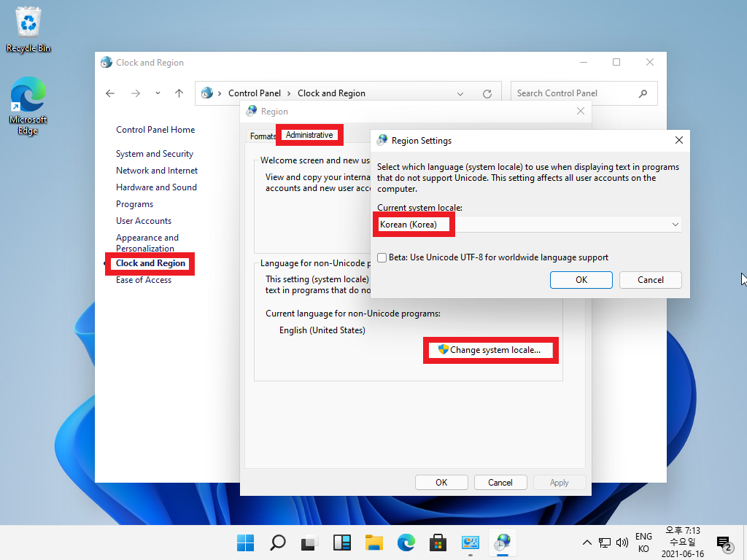Open Microsoft Store from taskbar
The image size is (747, 560).
[438, 542]
